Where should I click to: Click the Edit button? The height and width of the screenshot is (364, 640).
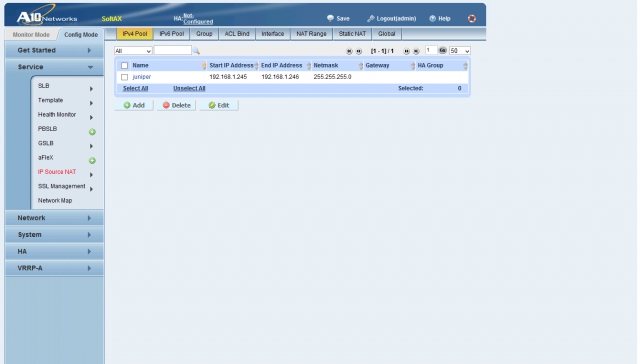point(219,105)
